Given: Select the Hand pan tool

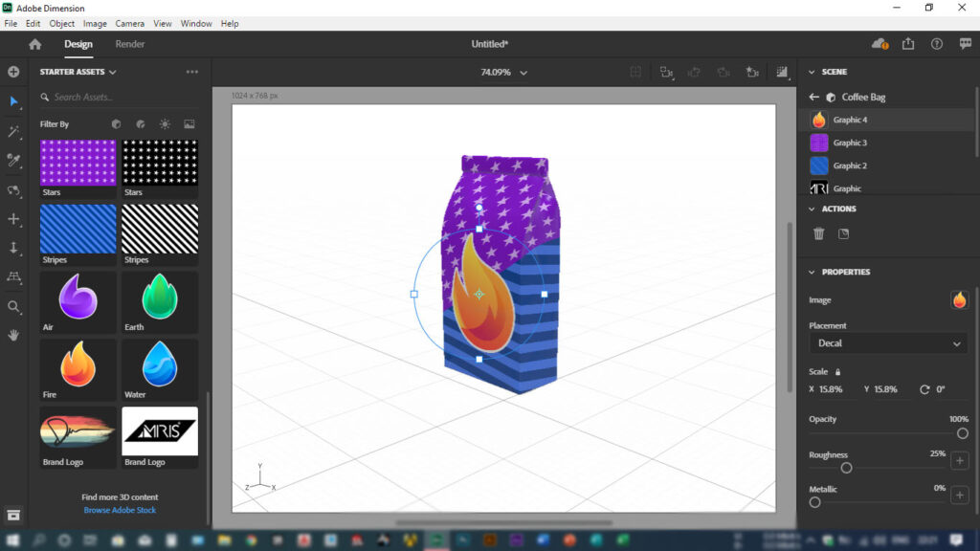Looking at the screenshot, I should coord(13,336).
